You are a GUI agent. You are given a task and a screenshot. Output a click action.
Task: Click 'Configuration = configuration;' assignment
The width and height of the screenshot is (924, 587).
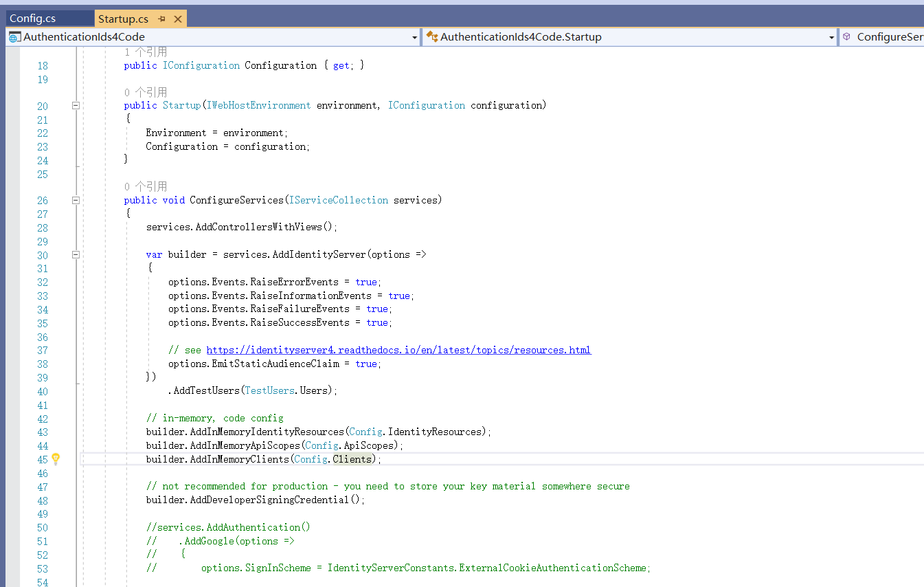228,146
